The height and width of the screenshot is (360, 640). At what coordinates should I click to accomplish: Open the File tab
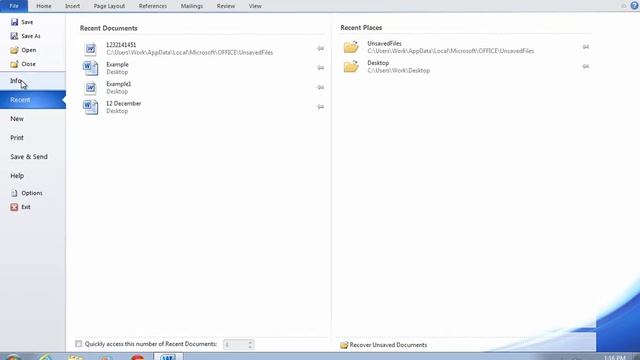[14, 6]
